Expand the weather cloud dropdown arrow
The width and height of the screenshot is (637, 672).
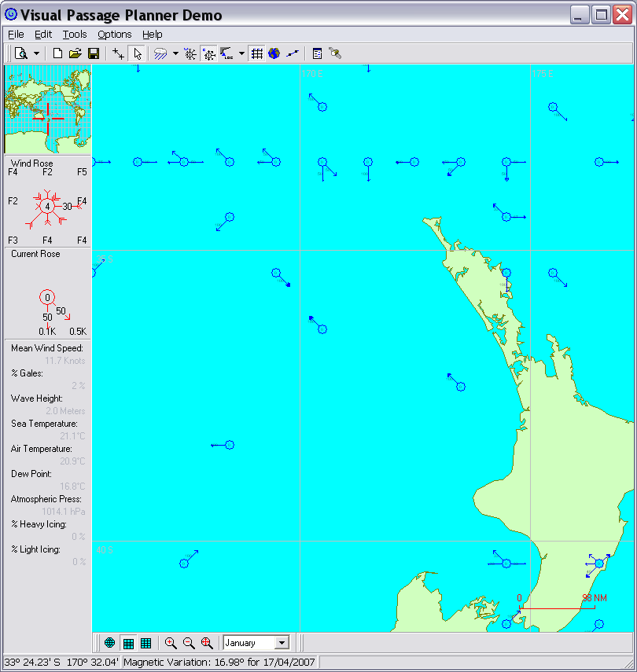point(175,53)
